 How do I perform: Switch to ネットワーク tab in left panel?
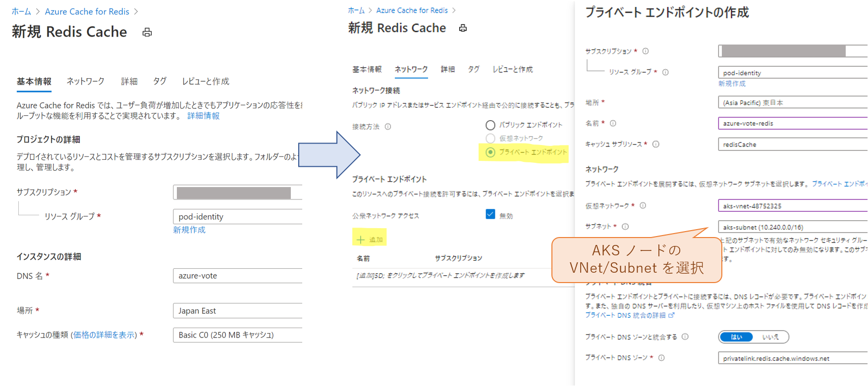pyautogui.click(x=86, y=82)
